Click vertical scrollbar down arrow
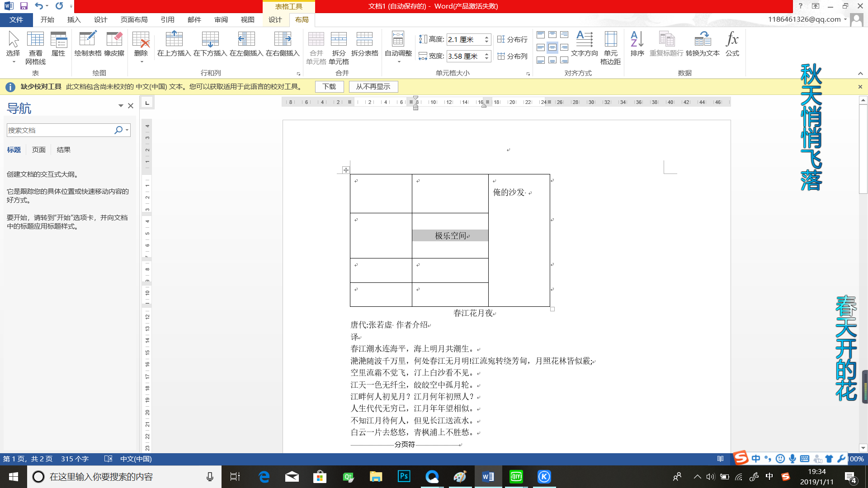This screenshot has width=868, height=488. [x=863, y=448]
